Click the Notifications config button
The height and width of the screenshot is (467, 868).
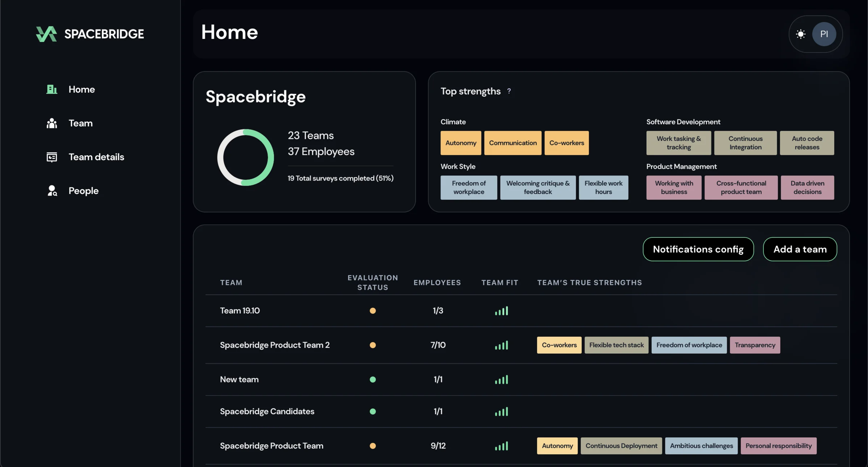698,249
